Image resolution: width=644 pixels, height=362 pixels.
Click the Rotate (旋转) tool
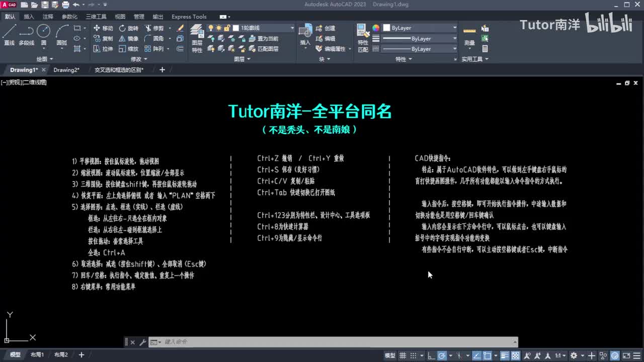(x=128, y=28)
